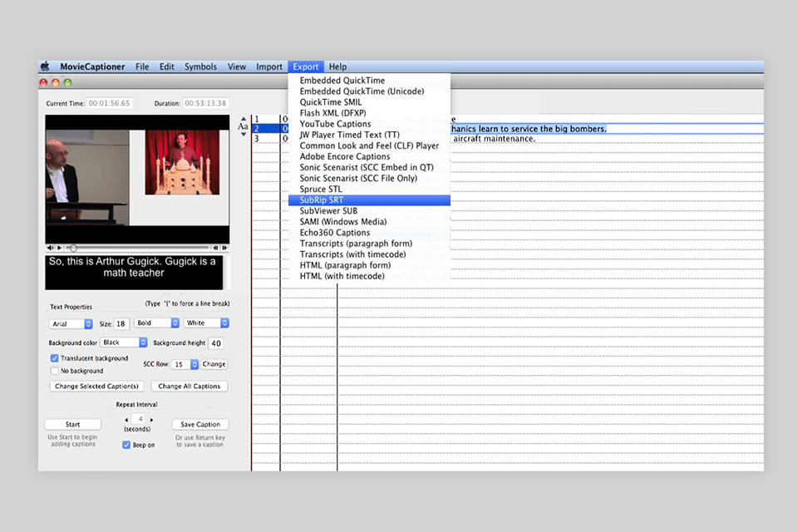Toggle Translucent background checkbox

(x=55, y=358)
